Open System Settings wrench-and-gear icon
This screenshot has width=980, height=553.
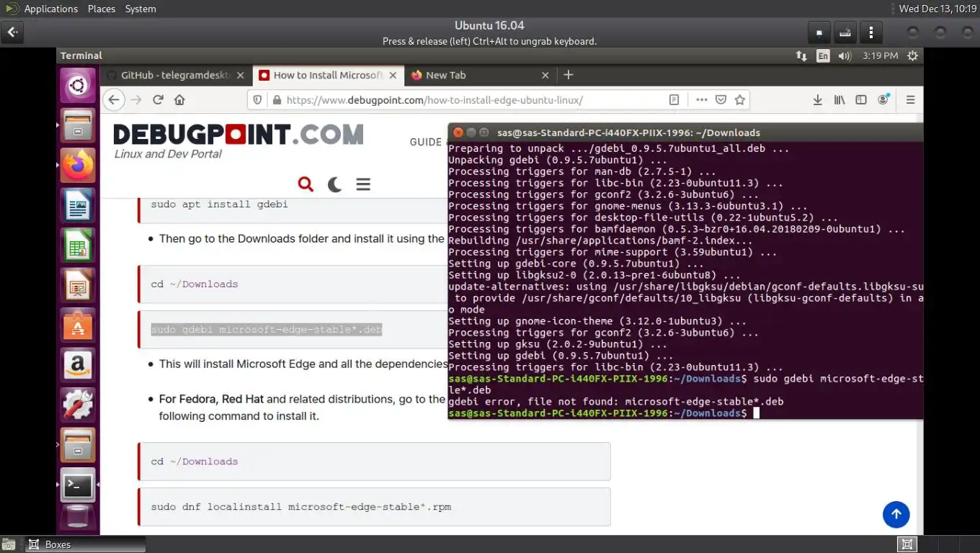point(78,405)
